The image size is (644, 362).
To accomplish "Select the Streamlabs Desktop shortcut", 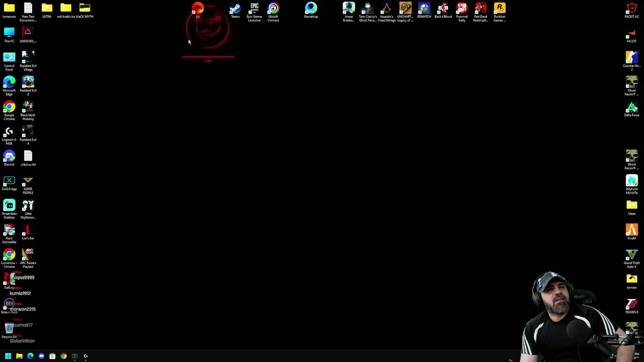I will (x=9, y=209).
